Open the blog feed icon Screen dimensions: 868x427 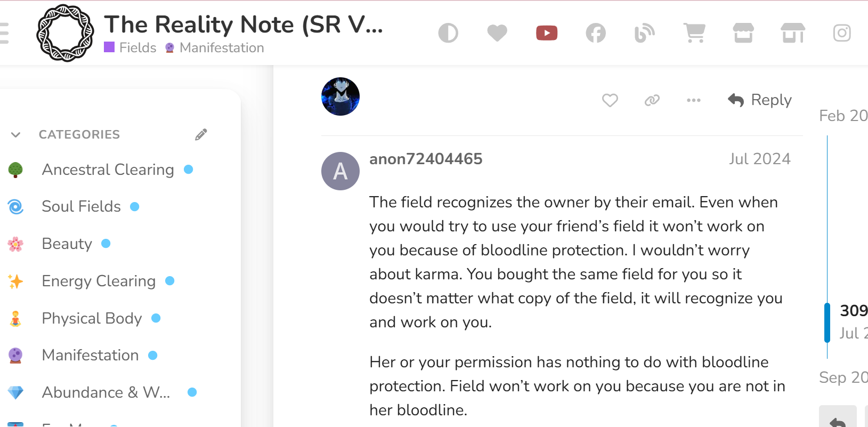[644, 33]
